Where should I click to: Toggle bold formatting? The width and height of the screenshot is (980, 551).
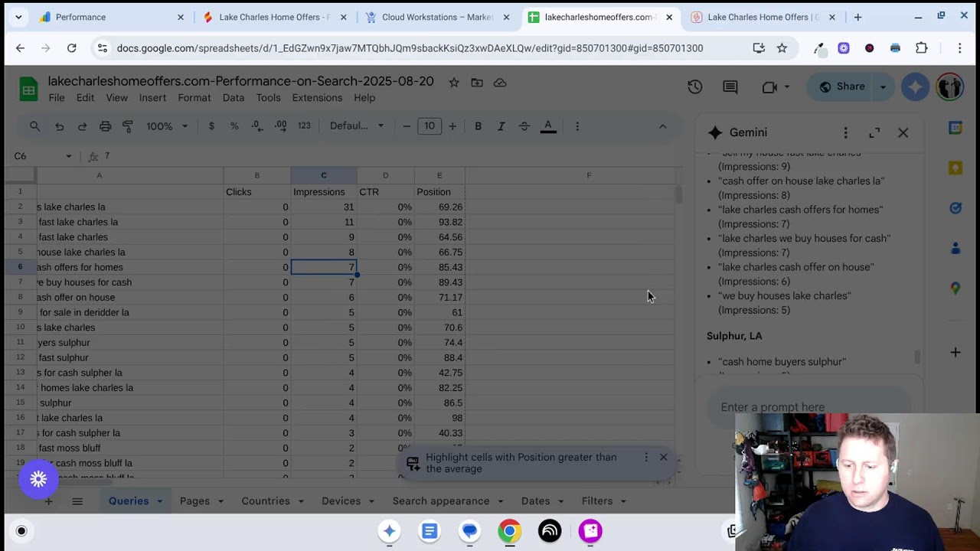(478, 126)
